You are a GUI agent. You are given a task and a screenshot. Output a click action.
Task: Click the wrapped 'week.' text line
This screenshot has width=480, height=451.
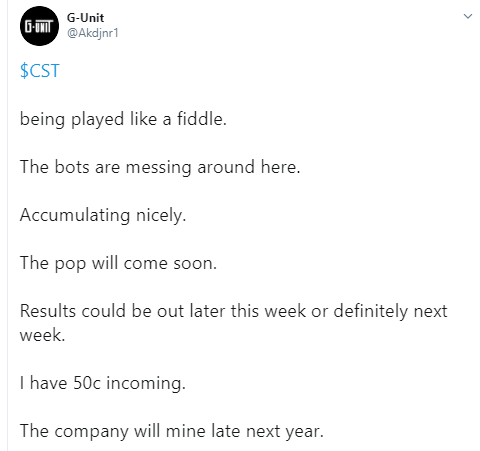[x=42, y=335]
